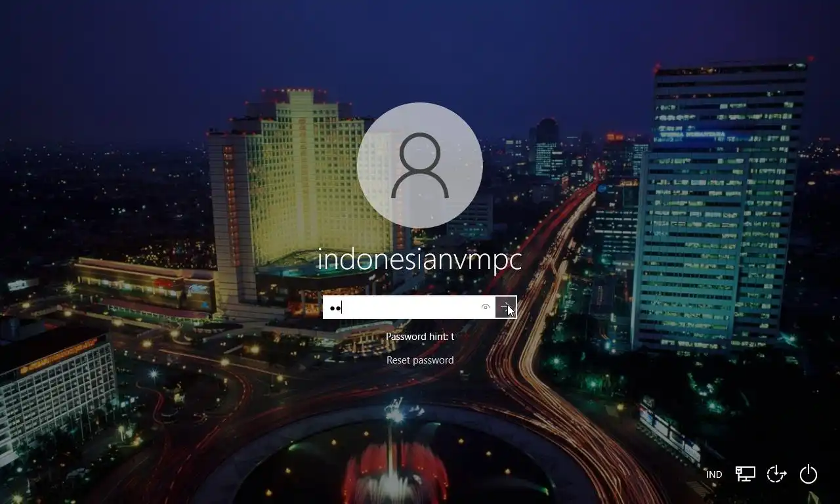The height and width of the screenshot is (504, 840).
Task: Submit password with the arrow button
Action: pyautogui.click(x=506, y=307)
